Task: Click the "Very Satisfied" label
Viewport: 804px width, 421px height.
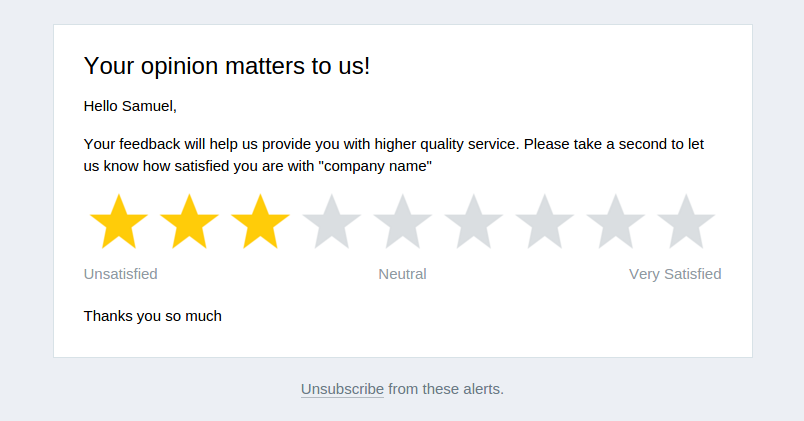Action: click(675, 274)
